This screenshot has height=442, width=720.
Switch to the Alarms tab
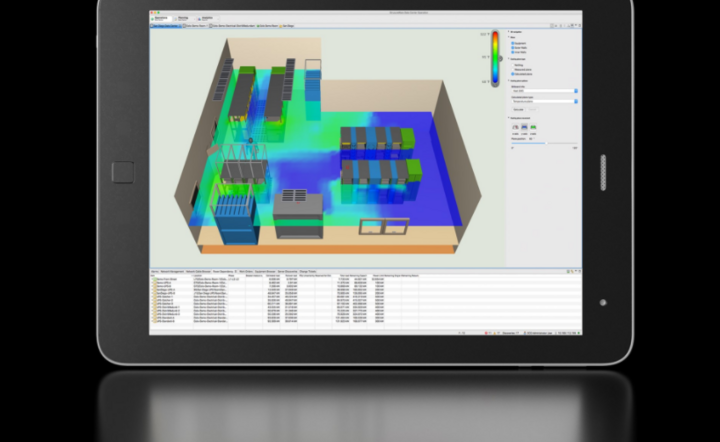tap(155, 272)
